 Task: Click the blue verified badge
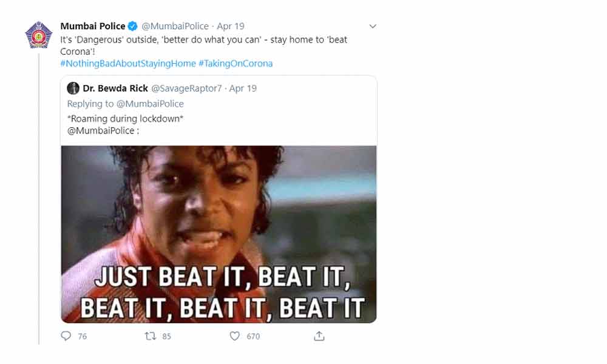point(133,27)
